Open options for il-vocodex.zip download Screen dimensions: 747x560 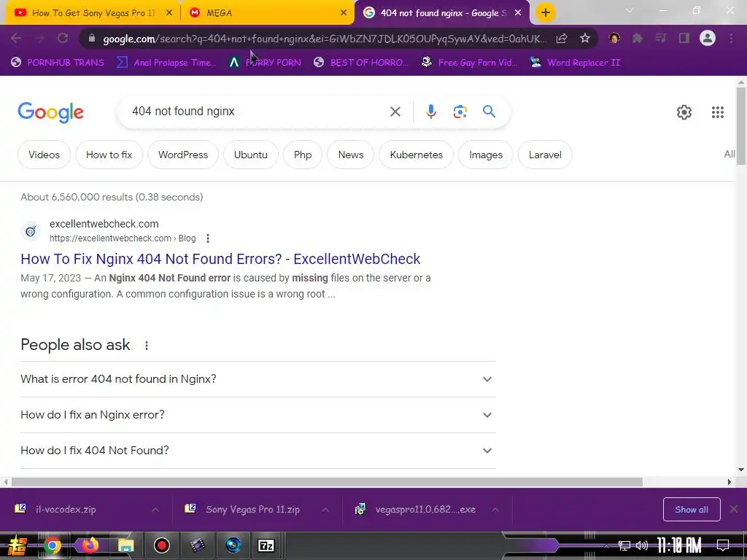pyautogui.click(x=155, y=510)
